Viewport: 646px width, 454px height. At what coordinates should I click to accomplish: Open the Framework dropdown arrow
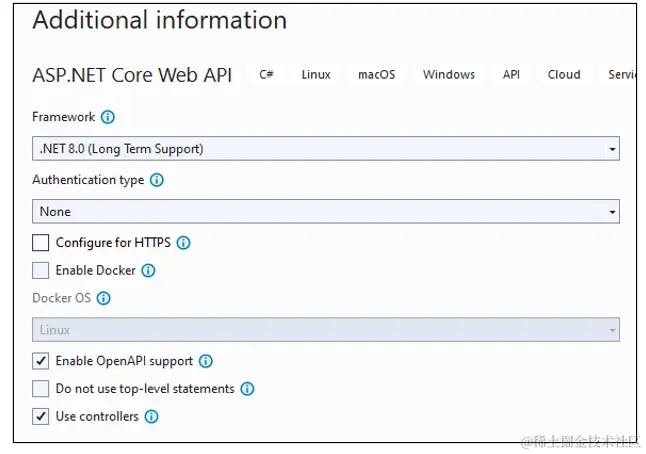(612, 149)
